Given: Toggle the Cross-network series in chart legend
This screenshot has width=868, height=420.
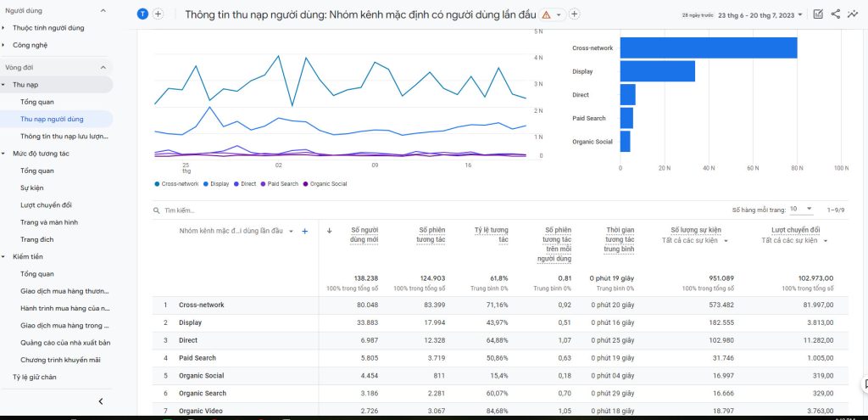Looking at the screenshot, I should [x=177, y=183].
